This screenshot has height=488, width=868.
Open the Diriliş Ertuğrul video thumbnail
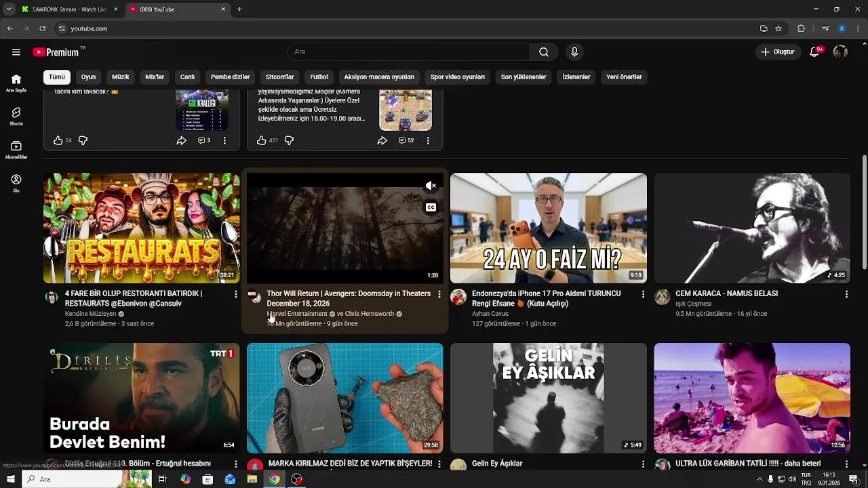pyautogui.click(x=142, y=398)
